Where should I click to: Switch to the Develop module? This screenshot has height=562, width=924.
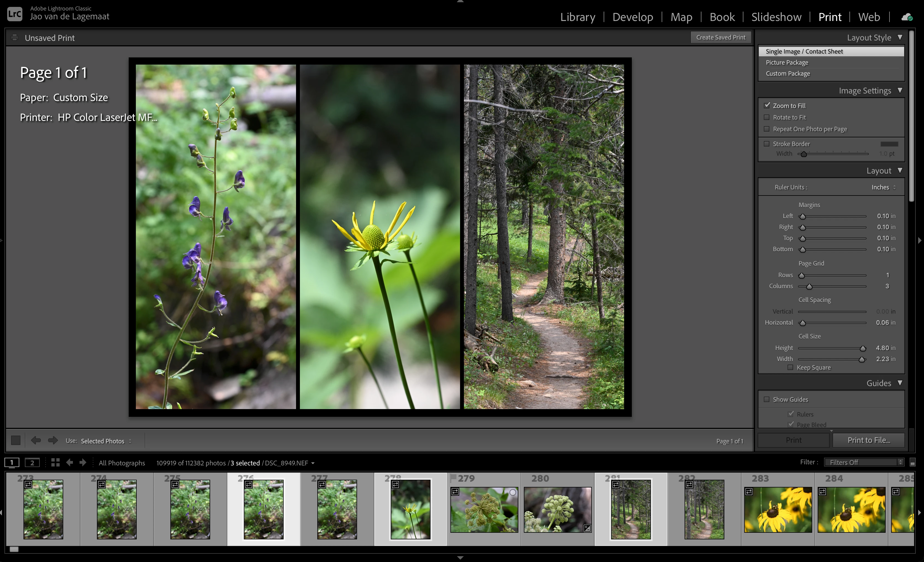pos(633,17)
